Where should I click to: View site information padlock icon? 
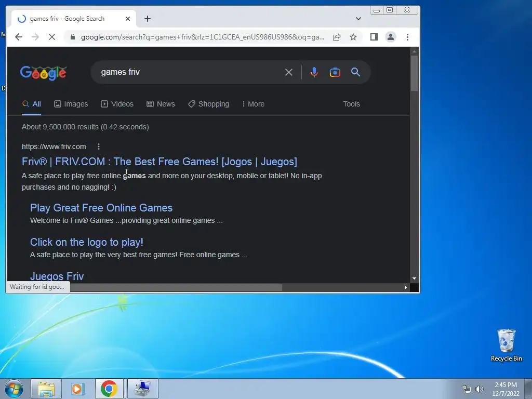tap(72, 37)
